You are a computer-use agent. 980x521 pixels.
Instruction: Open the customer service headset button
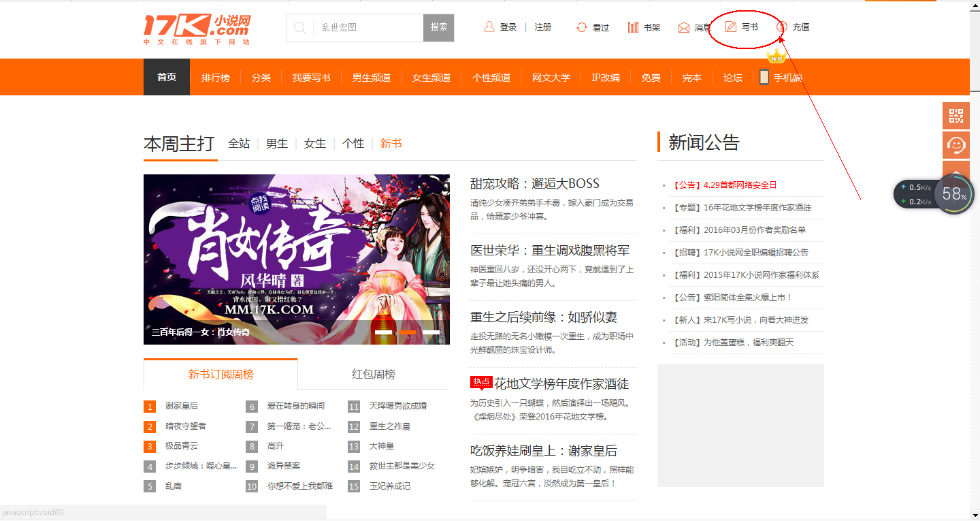pos(956,145)
